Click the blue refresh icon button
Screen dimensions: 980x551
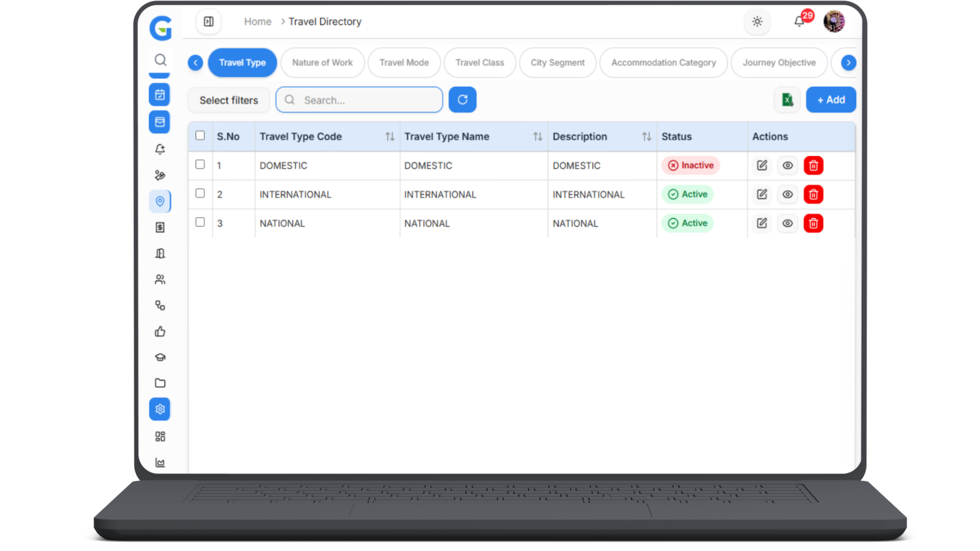tap(462, 100)
